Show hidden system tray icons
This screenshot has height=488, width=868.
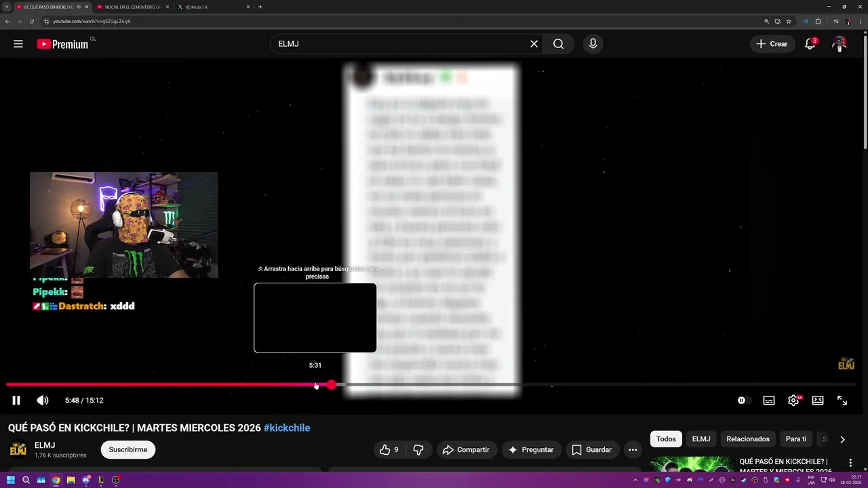(635, 480)
